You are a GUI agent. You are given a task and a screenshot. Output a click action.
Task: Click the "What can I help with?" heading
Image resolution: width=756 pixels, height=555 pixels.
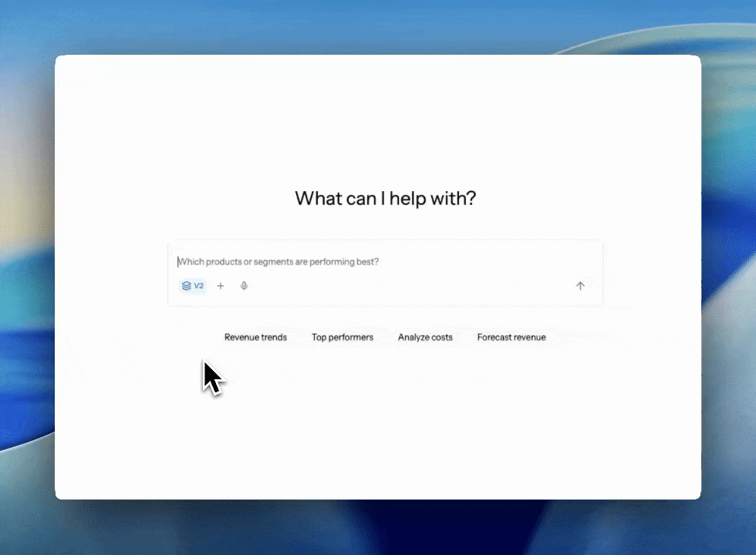(386, 198)
